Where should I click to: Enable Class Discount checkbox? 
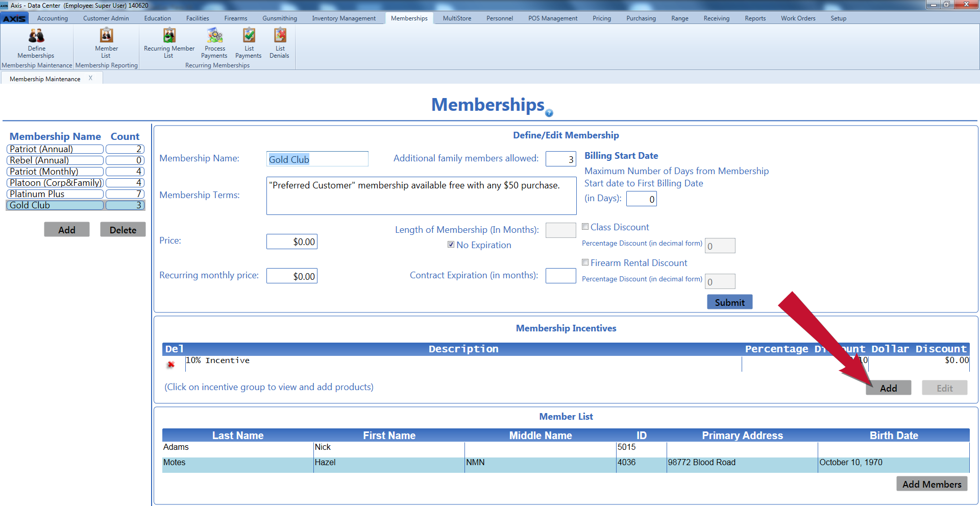point(585,227)
